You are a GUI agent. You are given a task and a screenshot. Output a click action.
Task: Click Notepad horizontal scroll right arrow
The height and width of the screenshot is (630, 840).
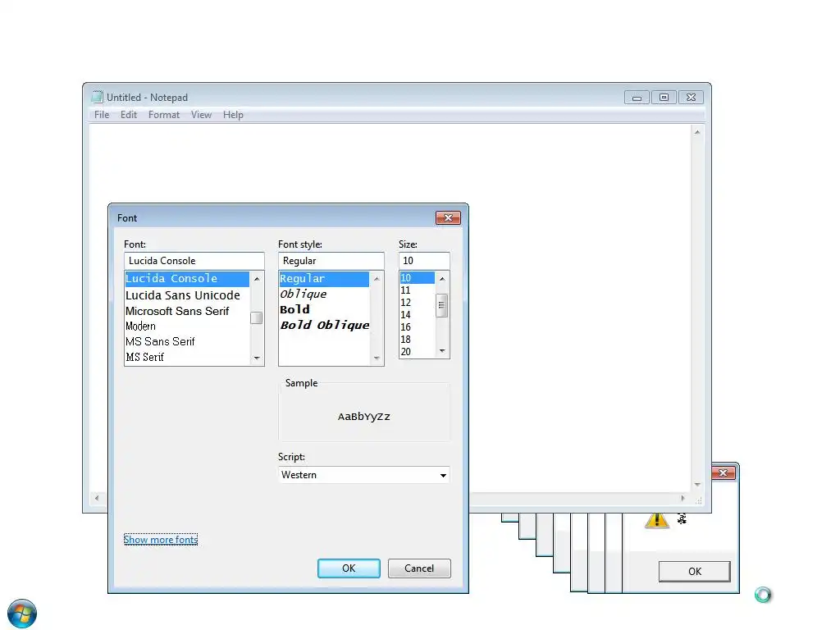point(682,498)
